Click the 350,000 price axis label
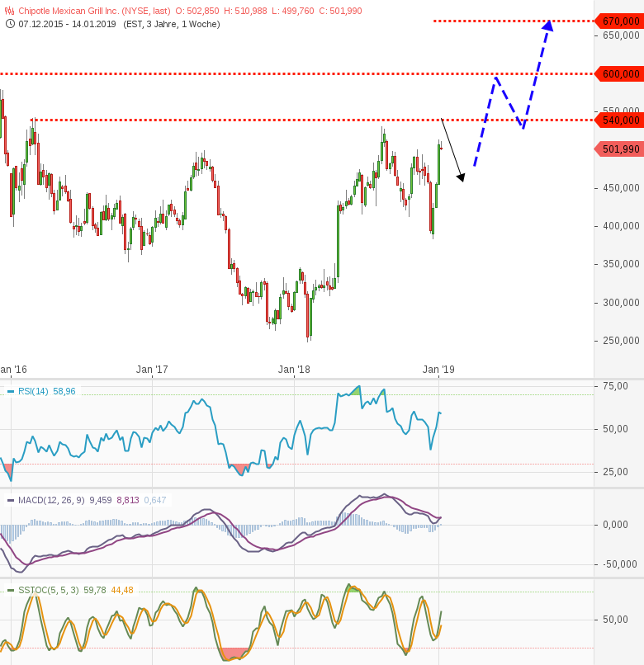644x665 pixels. click(621, 264)
